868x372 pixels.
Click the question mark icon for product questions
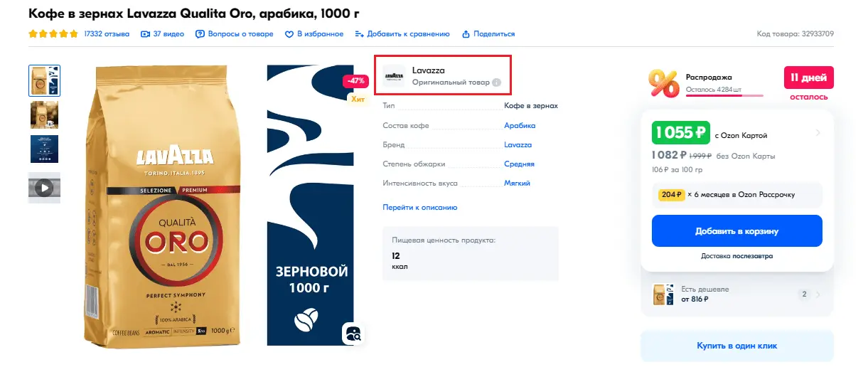click(200, 34)
